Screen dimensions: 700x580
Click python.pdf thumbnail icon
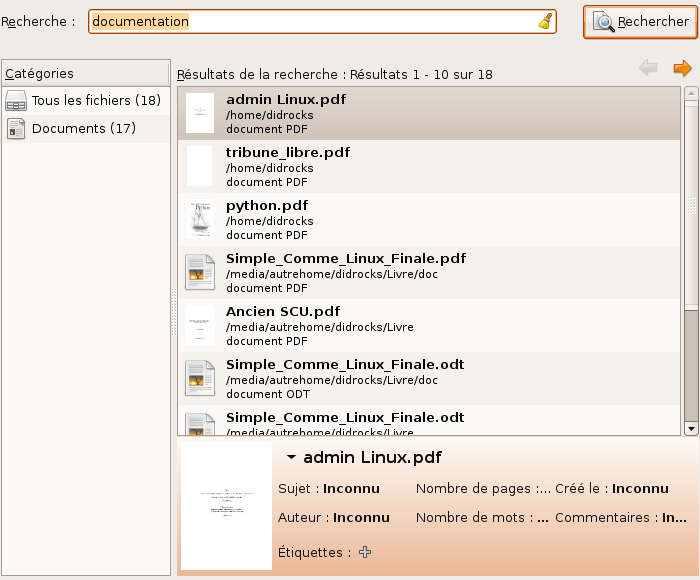(200, 220)
